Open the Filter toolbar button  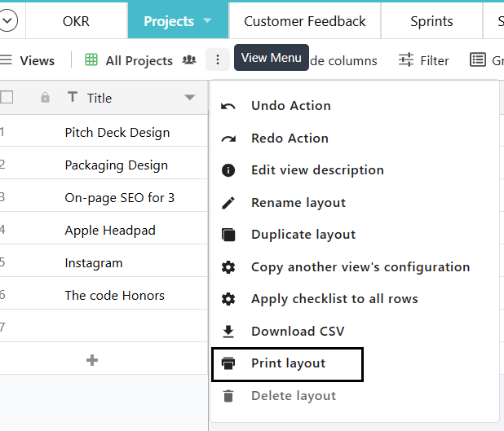(423, 60)
